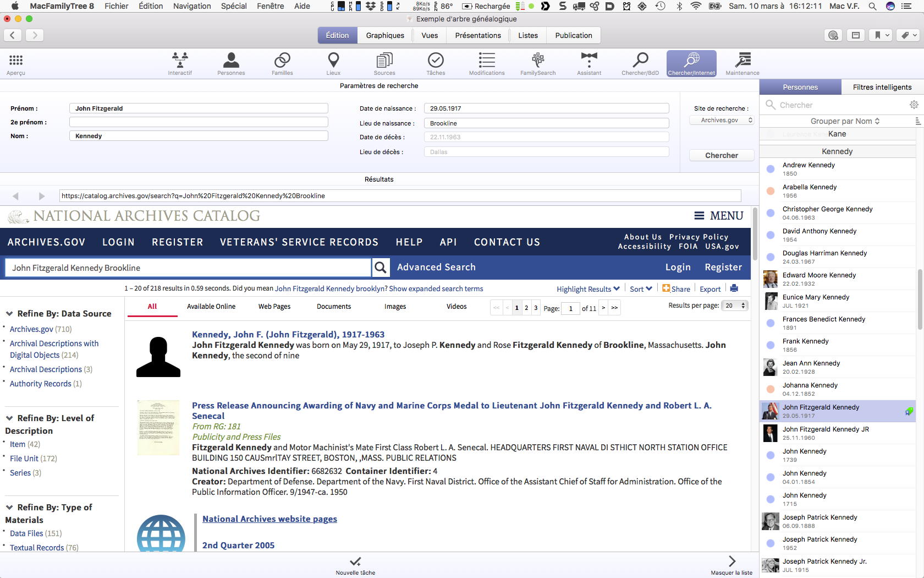Screen dimensions: 924x578
Task: Select Eunice Mary Kennedy in list
Action: [838, 301]
